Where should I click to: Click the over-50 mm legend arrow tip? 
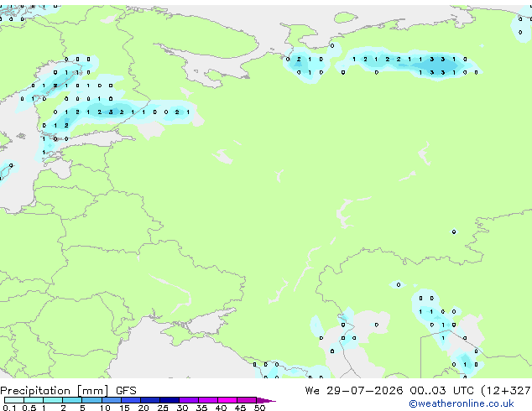266,400
